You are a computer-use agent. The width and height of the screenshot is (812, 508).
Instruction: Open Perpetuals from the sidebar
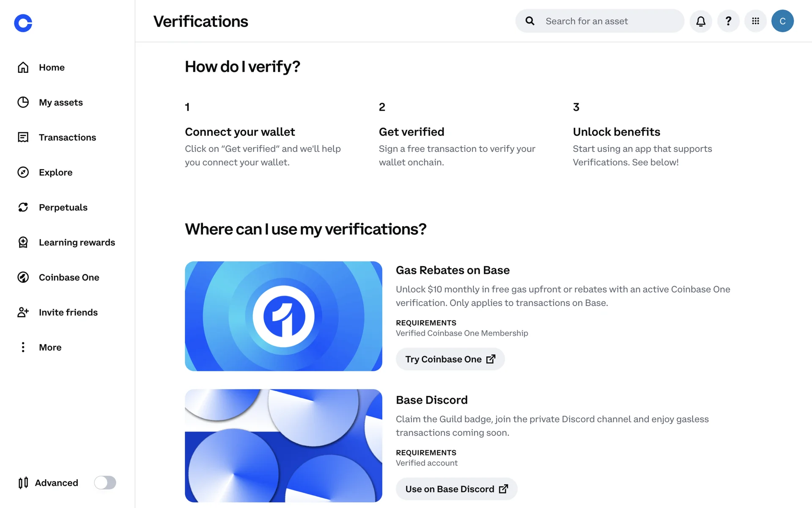(x=63, y=207)
